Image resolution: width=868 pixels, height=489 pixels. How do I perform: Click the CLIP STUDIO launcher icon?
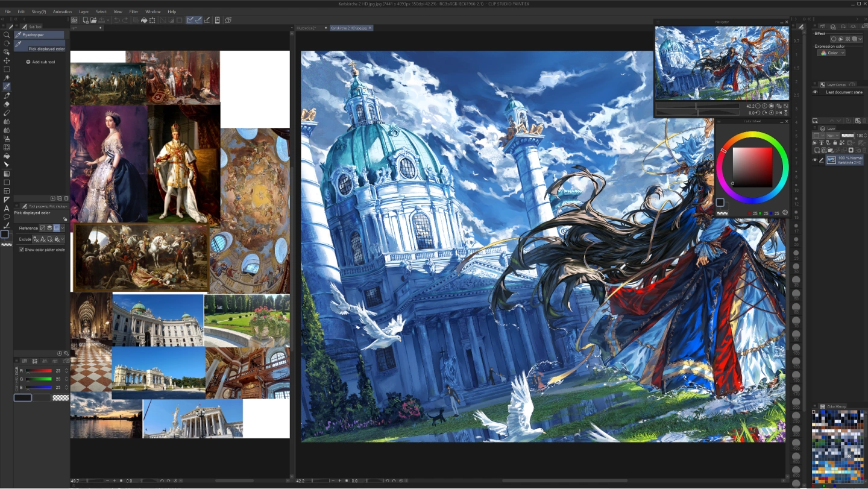point(74,20)
